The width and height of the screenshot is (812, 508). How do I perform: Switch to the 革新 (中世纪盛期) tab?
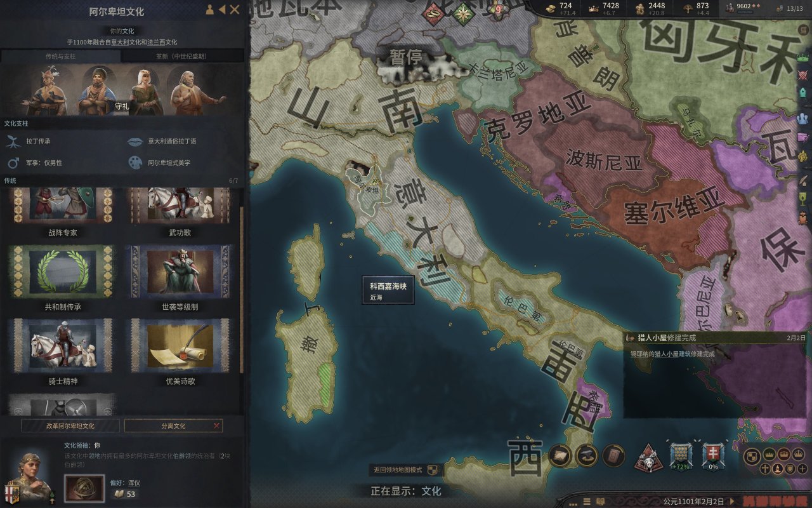pos(181,56)
